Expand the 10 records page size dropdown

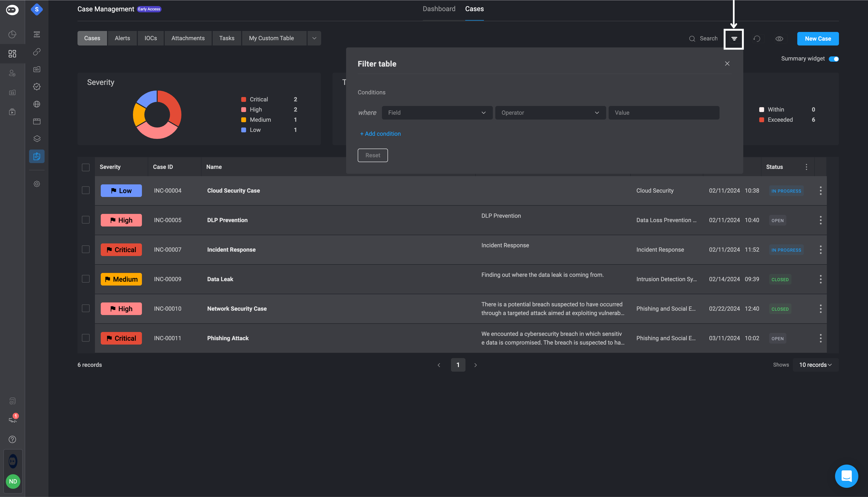click(x=815, y=365)
